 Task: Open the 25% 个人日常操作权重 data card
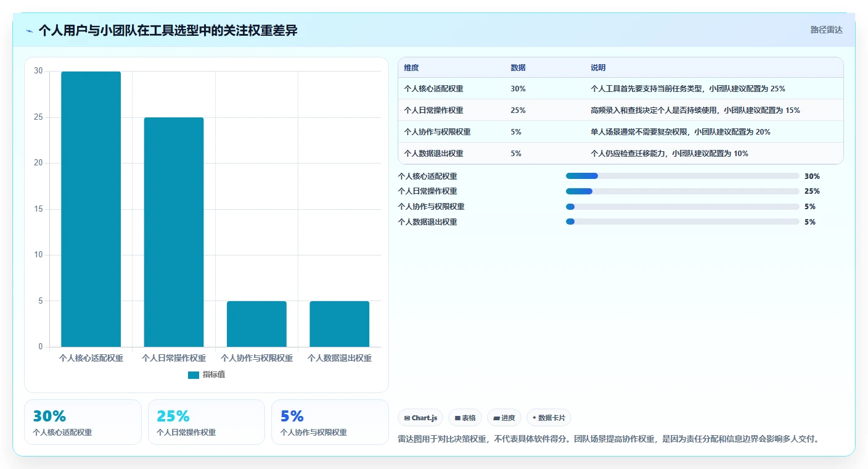(207, 422)
